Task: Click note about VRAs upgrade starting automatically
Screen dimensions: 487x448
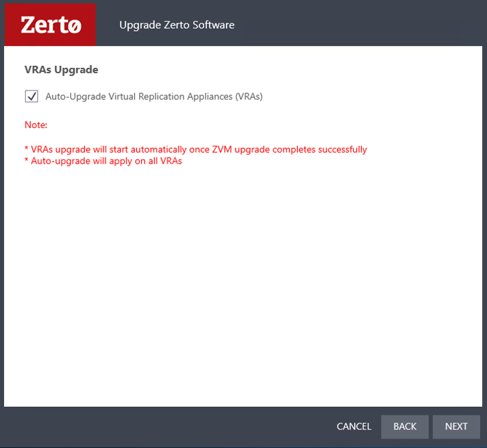Action: 196,149
